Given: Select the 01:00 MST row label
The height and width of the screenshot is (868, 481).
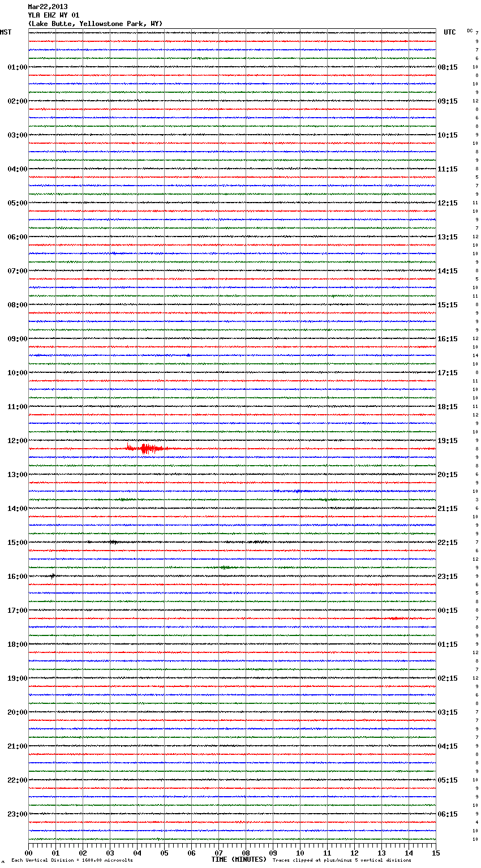Looking at the screenshot, I should [x=18, y=67].
